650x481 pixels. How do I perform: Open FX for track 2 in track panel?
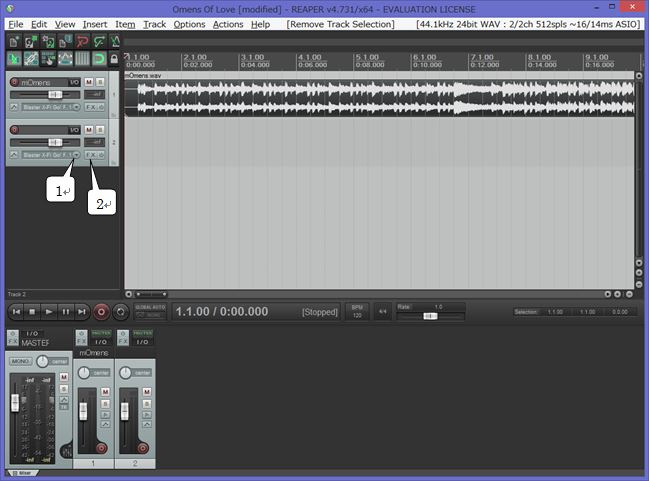91,155
